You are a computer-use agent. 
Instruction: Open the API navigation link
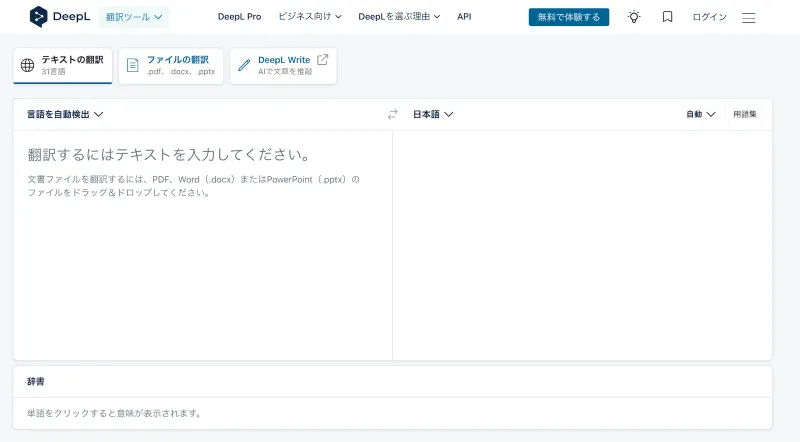pos(464,16)
